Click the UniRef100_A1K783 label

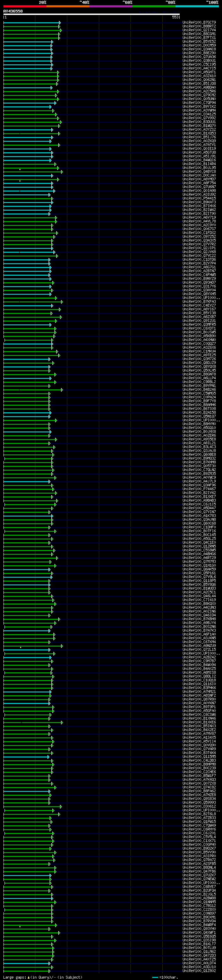(x=199, y=516)
